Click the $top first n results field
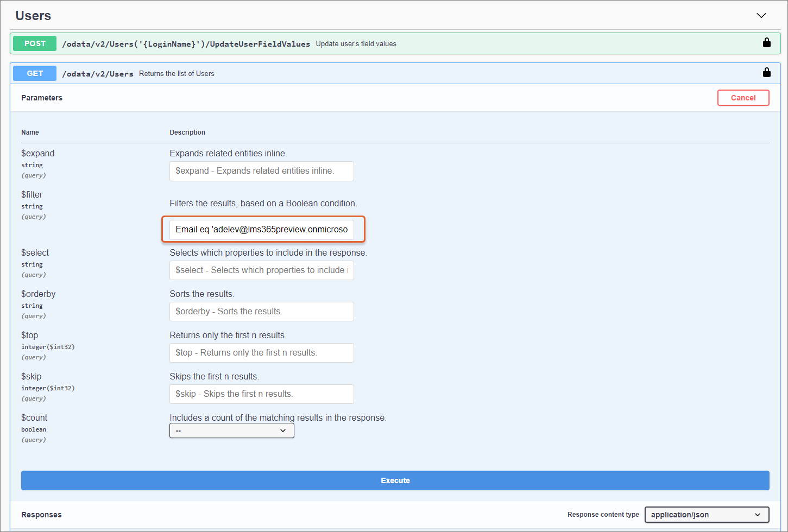The image size is (788, 532). coord(261,353)
